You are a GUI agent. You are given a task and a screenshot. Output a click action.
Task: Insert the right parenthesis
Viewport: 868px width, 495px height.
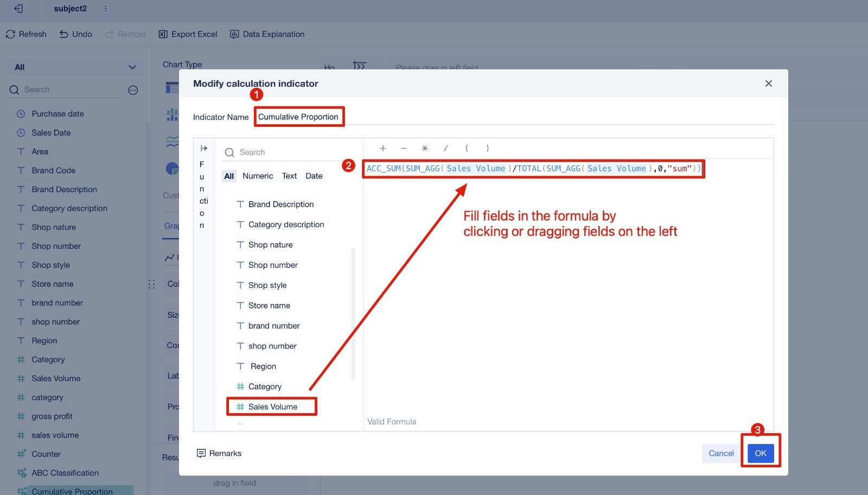pos(488,148)
